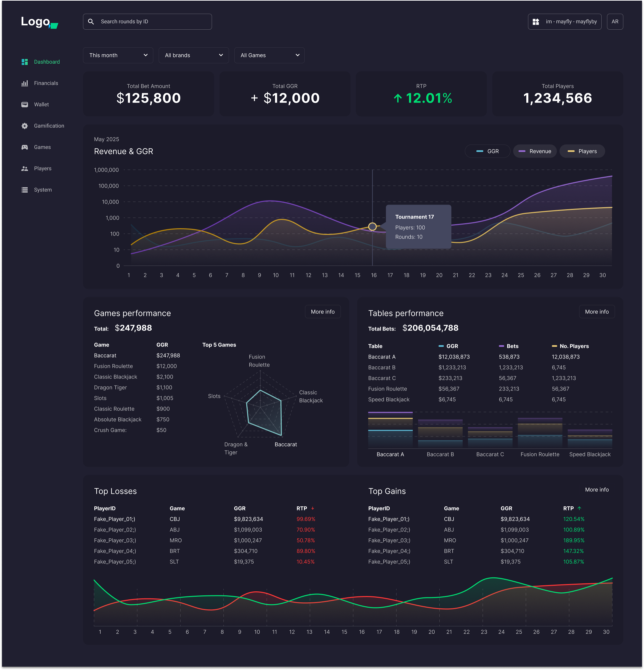Screen dimensions: 644x670
Task: Click the Players people icon
Action: [x=25, y=168]
